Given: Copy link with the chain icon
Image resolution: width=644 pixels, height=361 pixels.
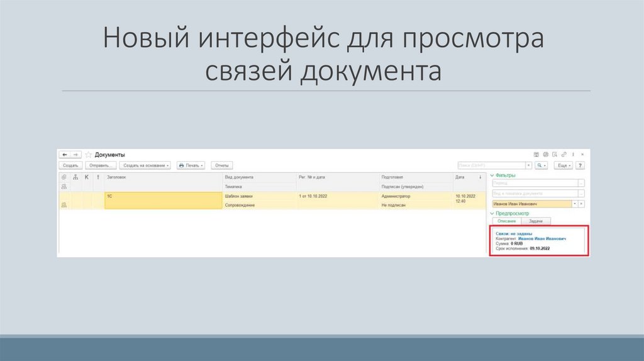Looking at the screenshot, I should 563,155.
